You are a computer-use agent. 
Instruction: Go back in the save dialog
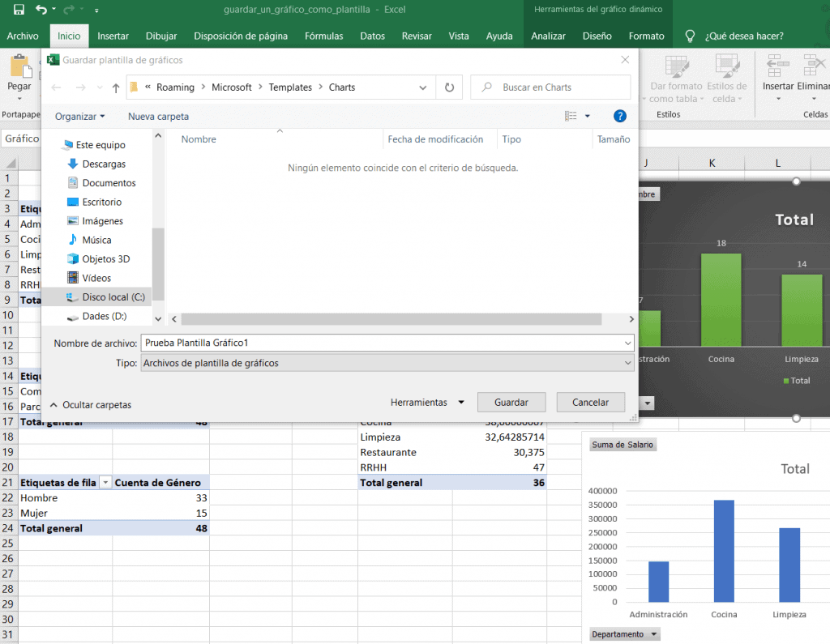pos(56,87)
